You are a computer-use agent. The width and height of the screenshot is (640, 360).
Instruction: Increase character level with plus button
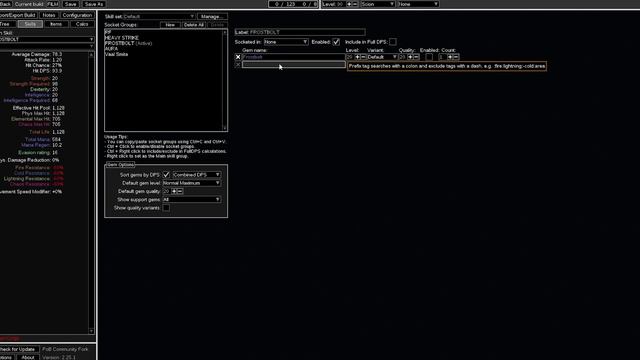(349, 4)
